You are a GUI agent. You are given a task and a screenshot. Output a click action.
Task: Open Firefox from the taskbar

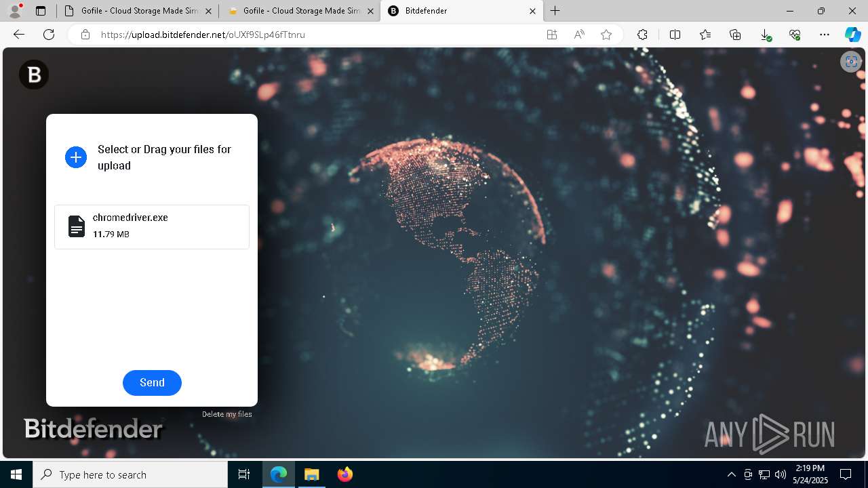[x=344, y=474]
